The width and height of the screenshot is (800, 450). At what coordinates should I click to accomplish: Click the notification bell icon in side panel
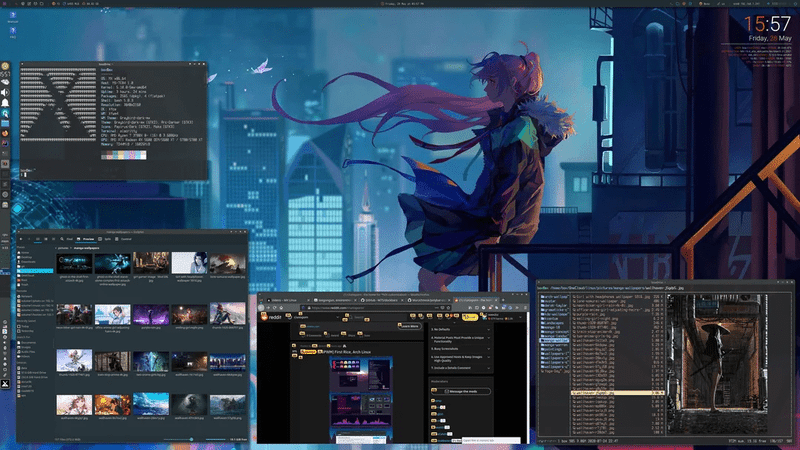(6, 101)
